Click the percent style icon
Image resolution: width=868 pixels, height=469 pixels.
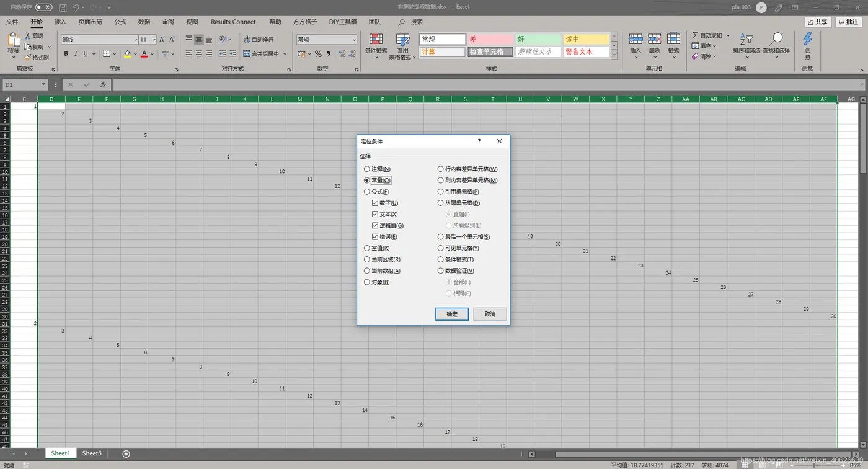pyautogui.click(x=318, y=54)
